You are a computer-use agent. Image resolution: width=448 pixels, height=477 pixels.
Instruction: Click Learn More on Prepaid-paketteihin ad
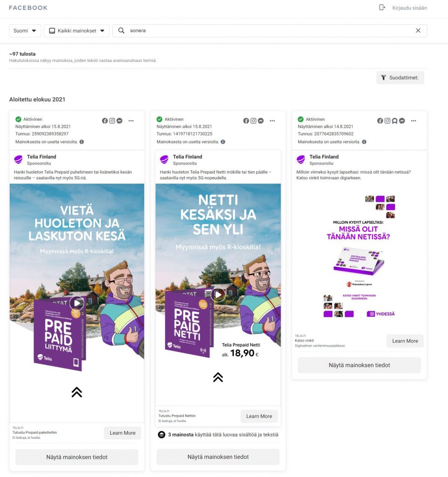click(122, 433)
